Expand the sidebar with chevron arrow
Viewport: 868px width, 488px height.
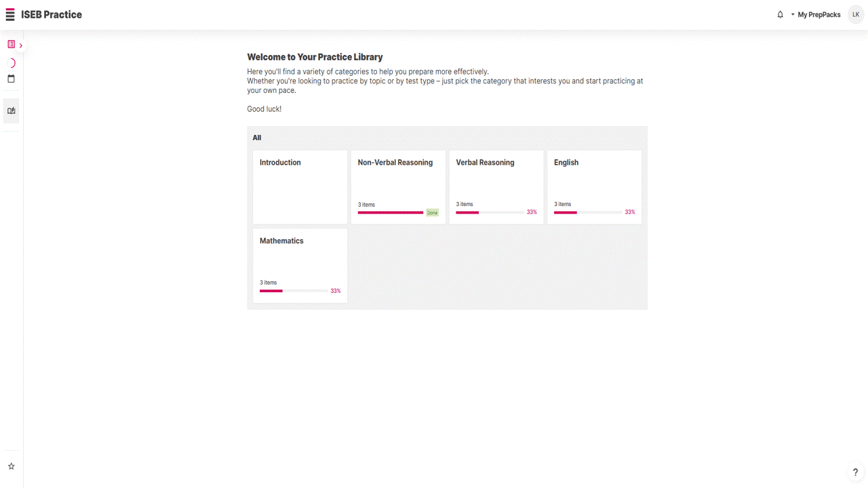[21, 45]
